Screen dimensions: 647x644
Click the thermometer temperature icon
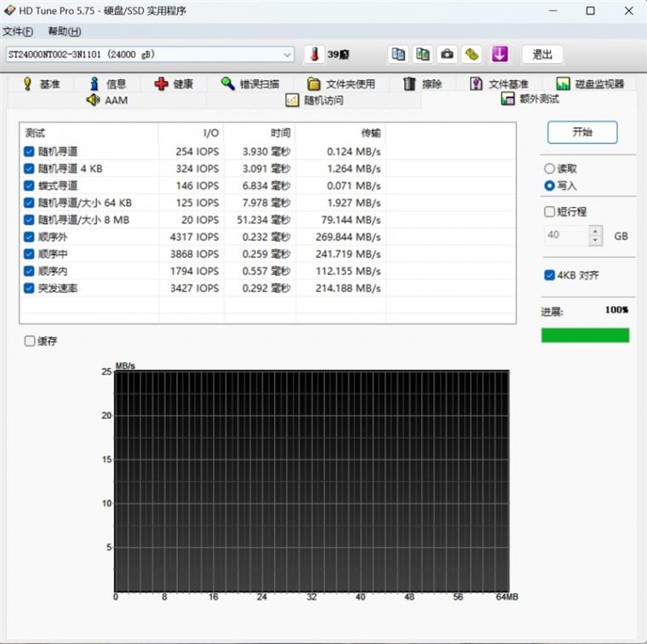click(x=314, y=55)
